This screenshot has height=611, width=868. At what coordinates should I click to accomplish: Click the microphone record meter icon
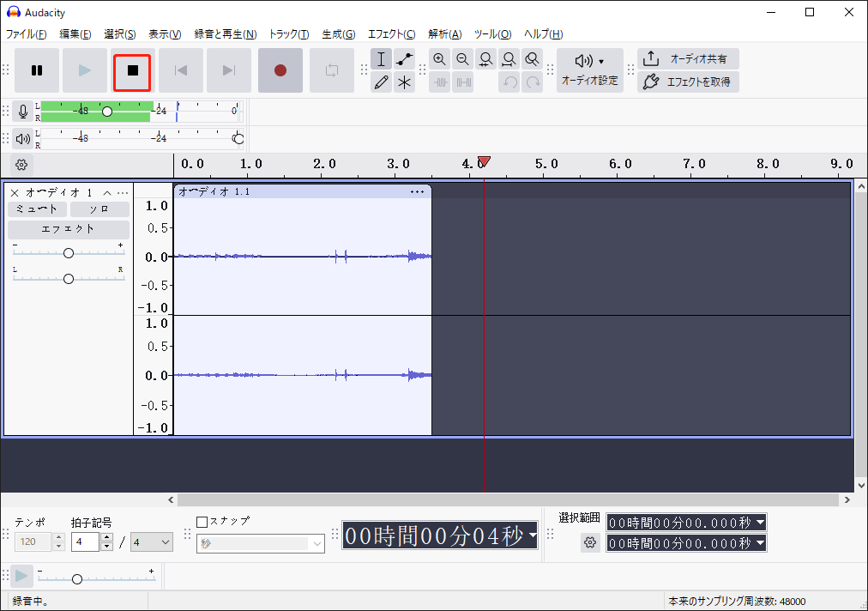coord(23,111)
